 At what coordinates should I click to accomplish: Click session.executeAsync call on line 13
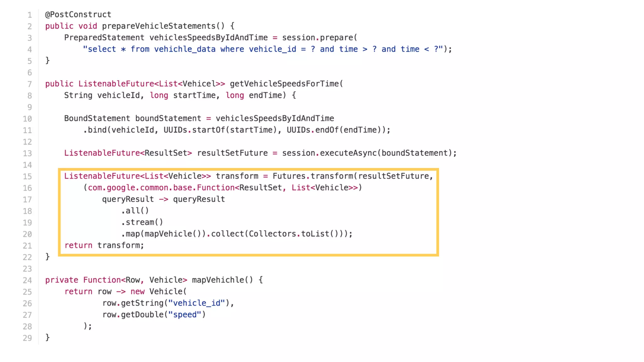pos(329,153)
